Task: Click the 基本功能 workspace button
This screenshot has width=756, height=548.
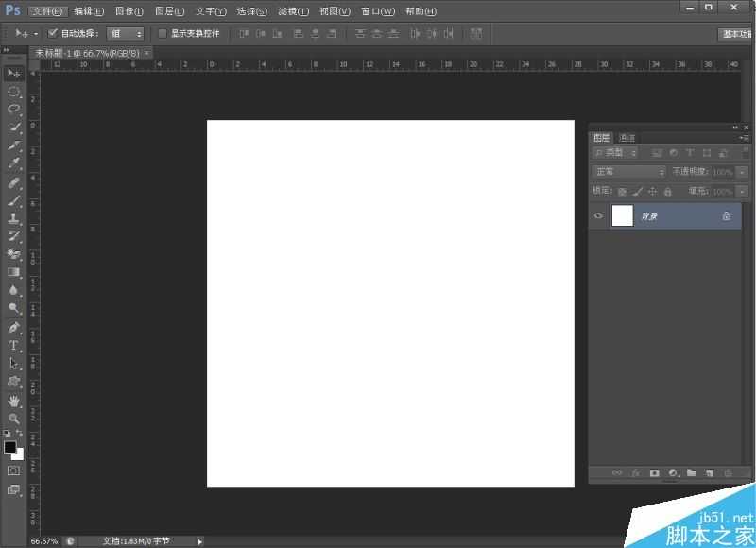Action: point(736,33)
